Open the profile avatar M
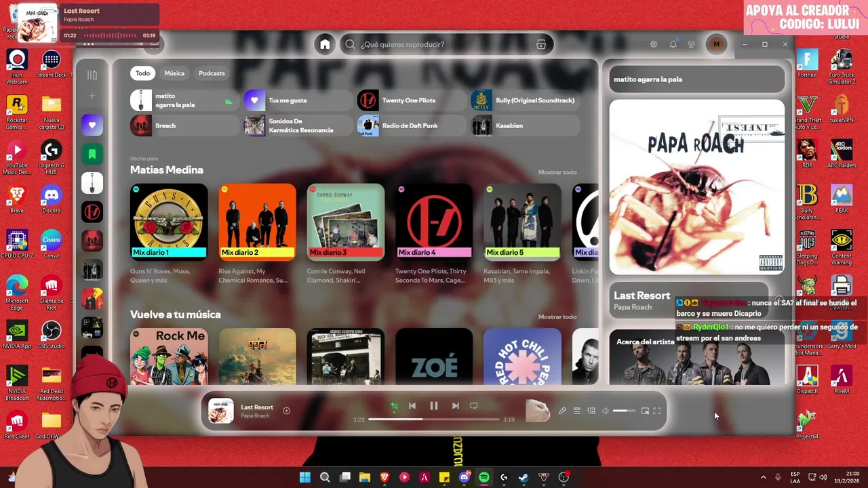The width and height of the screenshot is (868, 488). click(x=716, y=44)
